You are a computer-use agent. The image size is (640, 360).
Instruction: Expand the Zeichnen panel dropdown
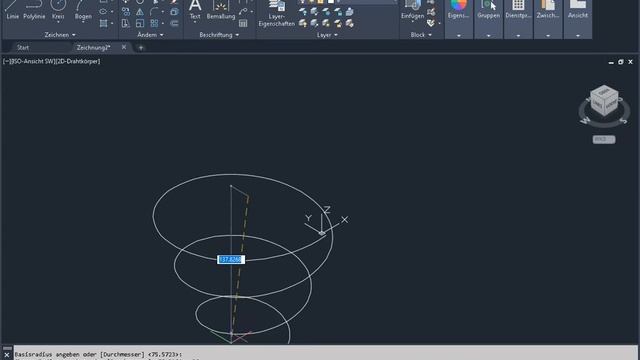(73, 35)
